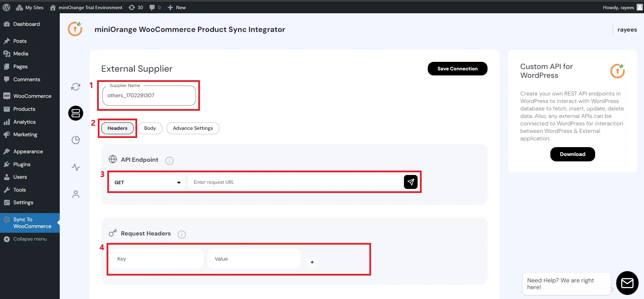644x299 pixels.
Task: Open WooCommerce admin menu
Action: coord(30,96)
